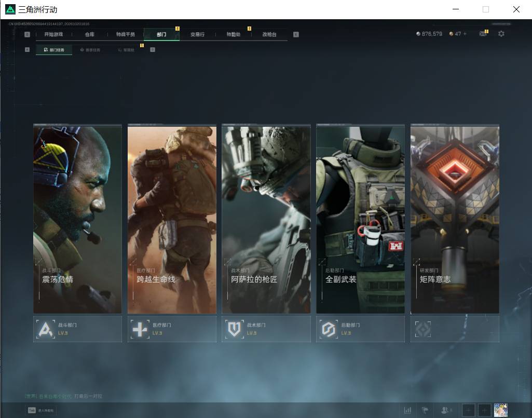Click the world chat message line
The image size is (532, 418).
63,396
